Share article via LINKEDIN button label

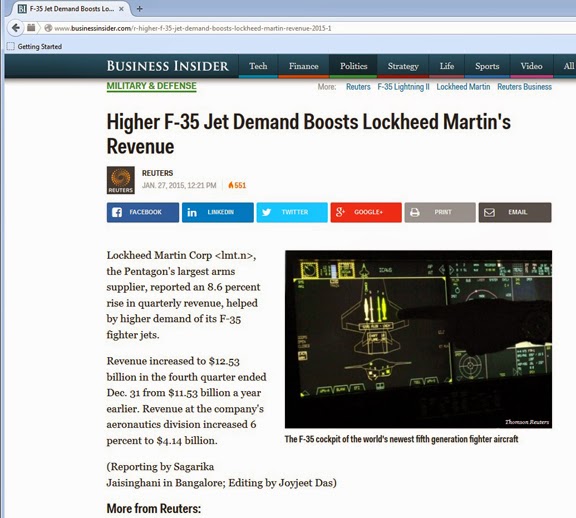[220, 212]
